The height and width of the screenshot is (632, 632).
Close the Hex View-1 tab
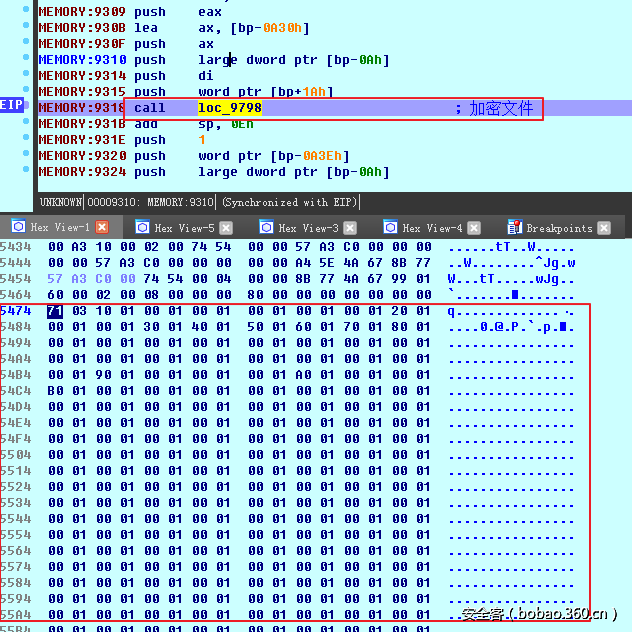tap(102, 228)
